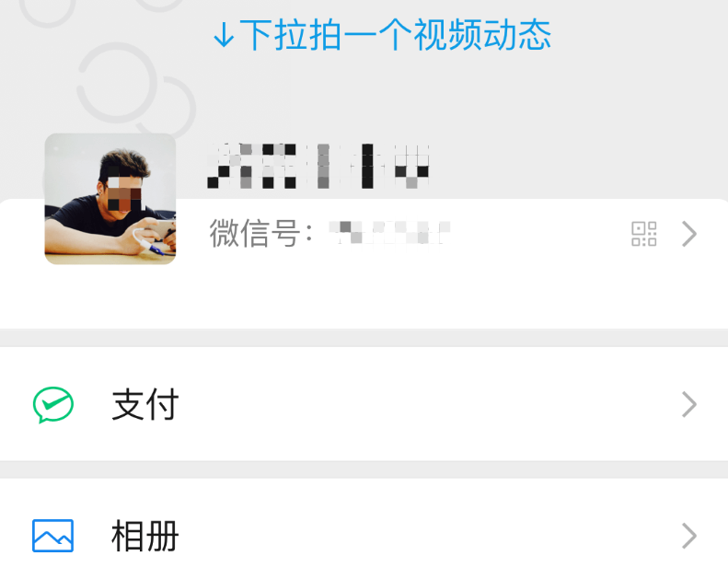
Task: Click the large bubble circle decoration
Action: point(117,83)
